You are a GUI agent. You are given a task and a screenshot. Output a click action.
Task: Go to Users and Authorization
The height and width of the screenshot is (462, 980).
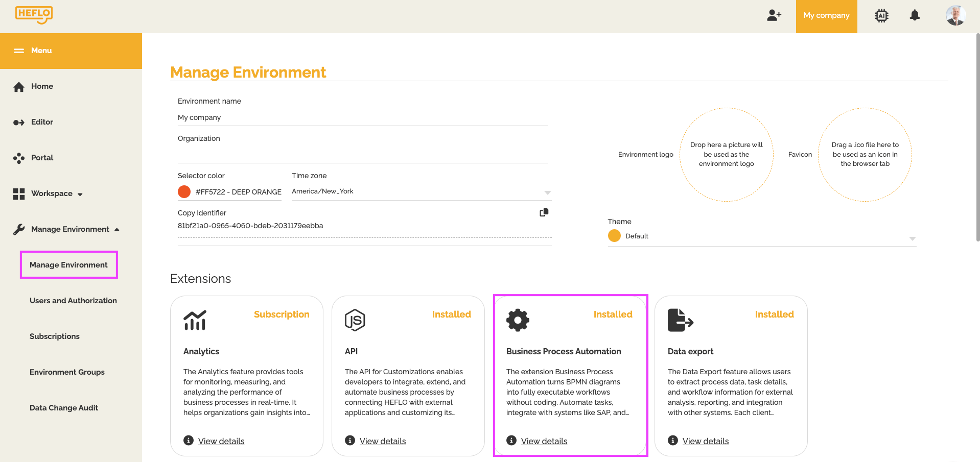coord(73,301)
